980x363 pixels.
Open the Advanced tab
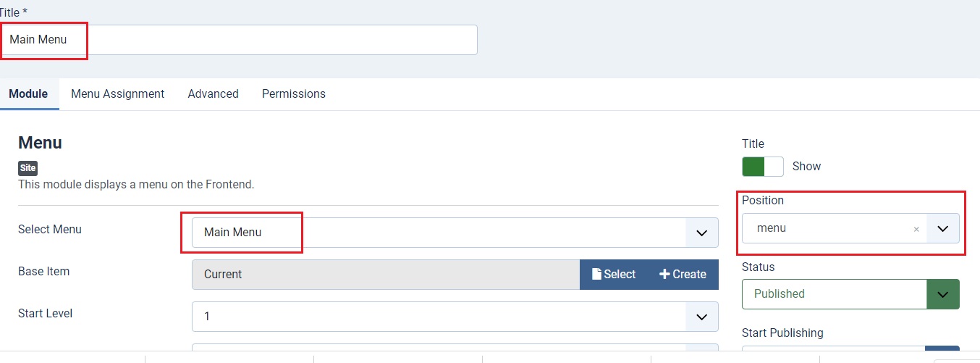[x=214, y=94]
